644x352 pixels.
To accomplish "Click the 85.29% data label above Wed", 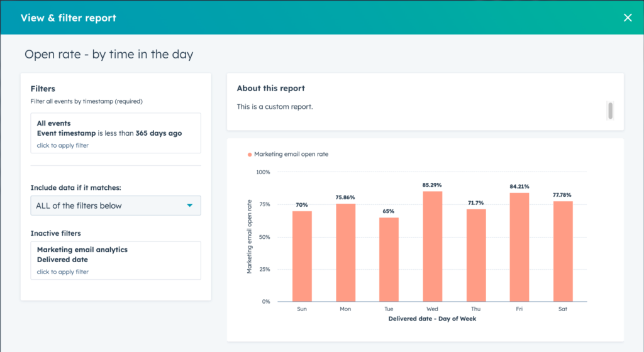I will point(432,185).
